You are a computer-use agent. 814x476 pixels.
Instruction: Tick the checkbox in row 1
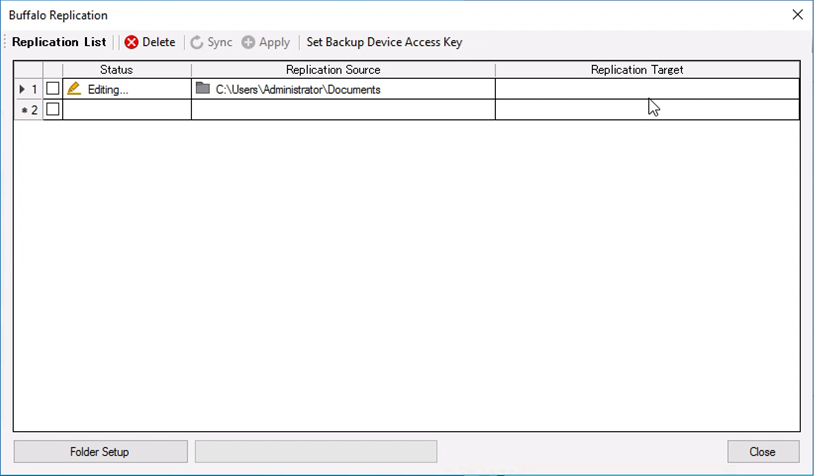[x=53, y=89]
